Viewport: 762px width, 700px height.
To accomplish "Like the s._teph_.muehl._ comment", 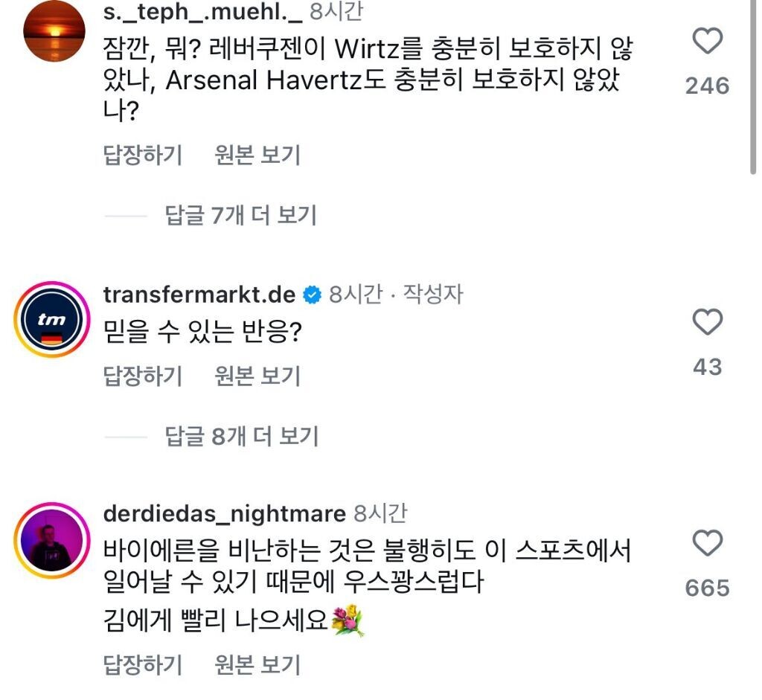I will tap(707, 41).
